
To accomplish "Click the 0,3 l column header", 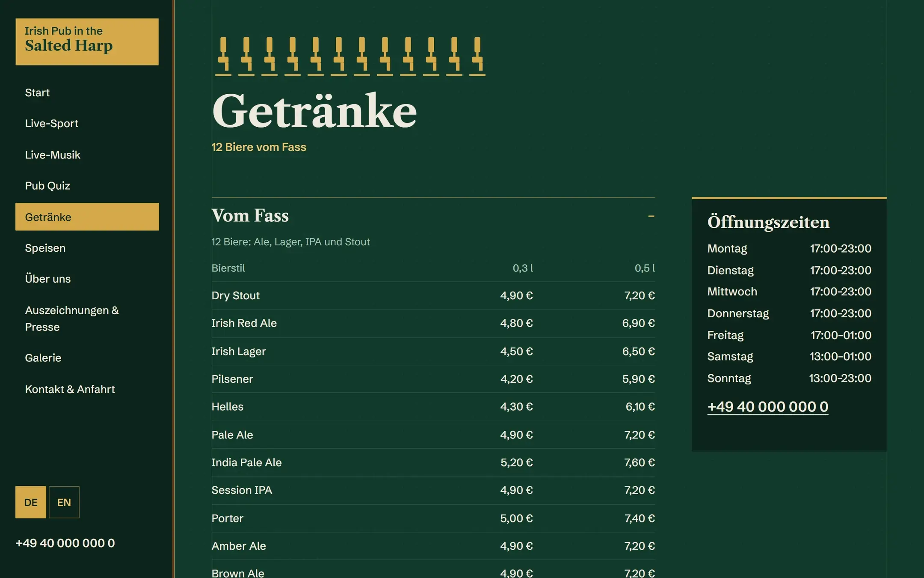I will point(523,268).
